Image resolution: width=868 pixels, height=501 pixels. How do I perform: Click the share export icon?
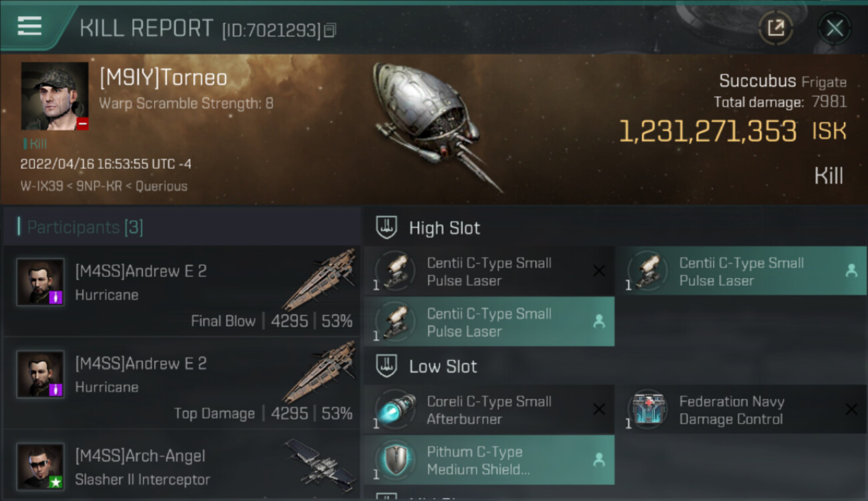tap(776, 28)
